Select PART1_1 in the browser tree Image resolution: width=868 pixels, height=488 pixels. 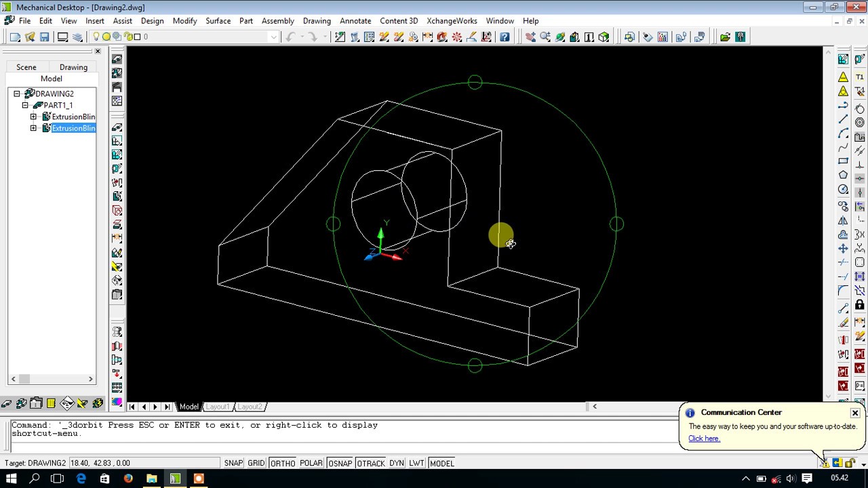[x=58, y=105]
